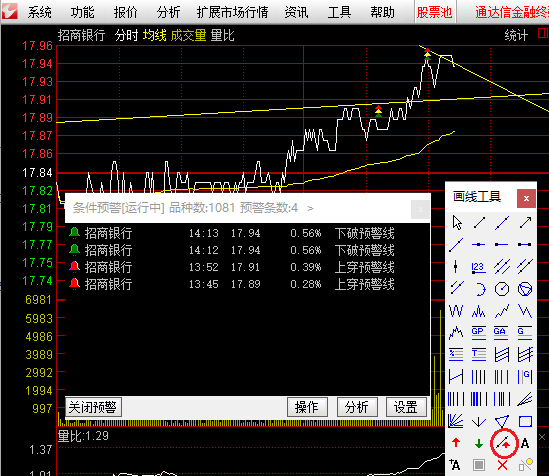Select the rectangle shape tool
Viewport: 549px width, 476px height.
(525, 421)
